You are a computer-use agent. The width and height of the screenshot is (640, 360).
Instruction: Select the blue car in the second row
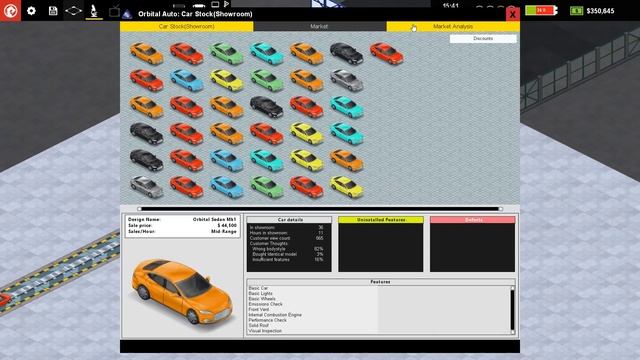pos(187,80)
